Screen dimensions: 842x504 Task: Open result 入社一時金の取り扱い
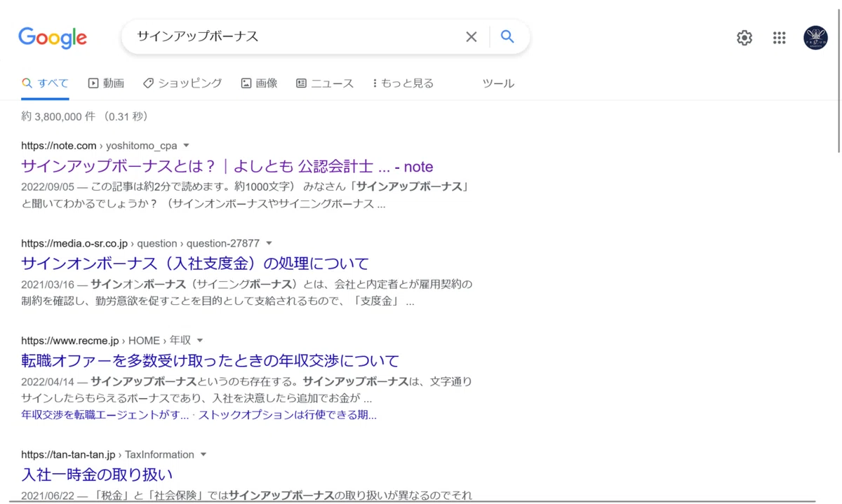(97, 475)
